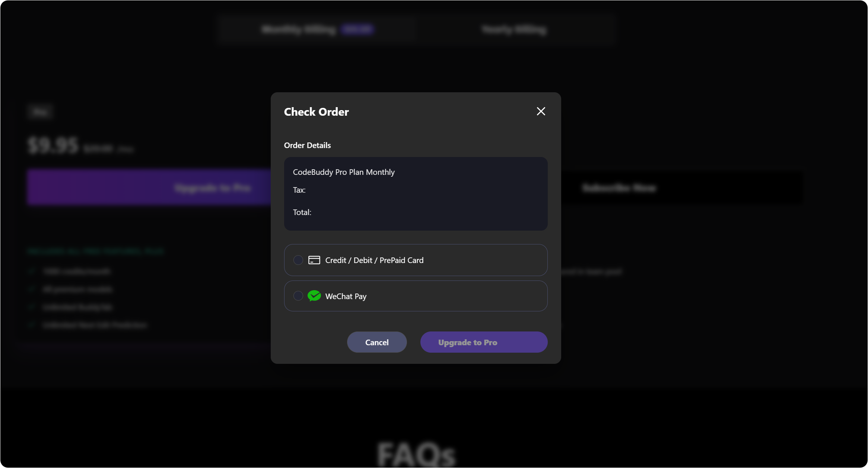Screen dimensions: 868x468
Task: Click the CodeBuddy Pro Plan Monthly line
Action: tap(344, 172)
